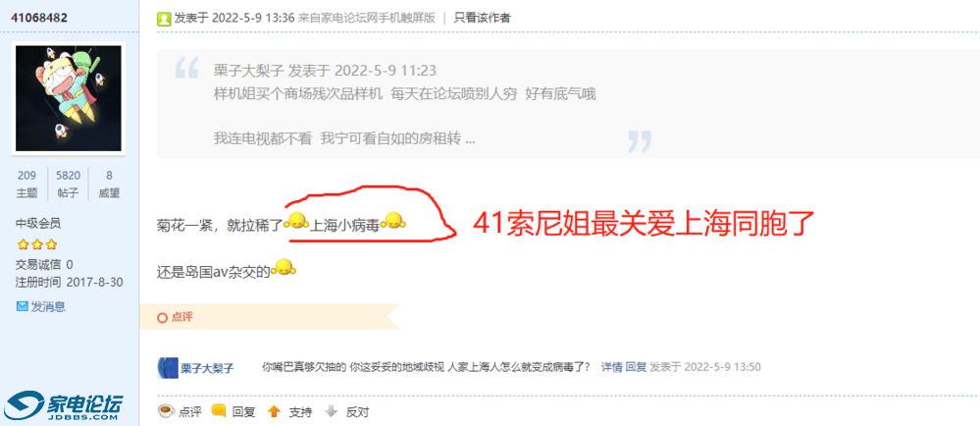
Task: Click 中级会员 member rank label
Action: click(x=38, y=224)
